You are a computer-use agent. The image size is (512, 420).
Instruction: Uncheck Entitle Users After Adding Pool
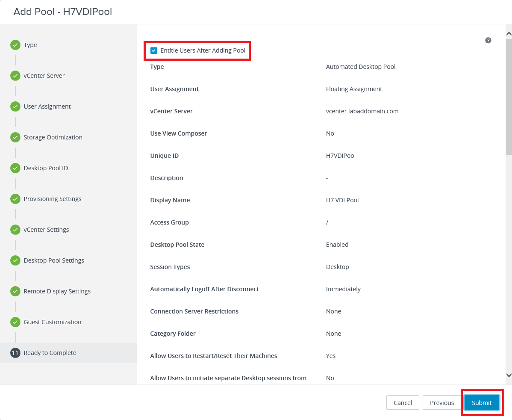click(x=154, y=50)
